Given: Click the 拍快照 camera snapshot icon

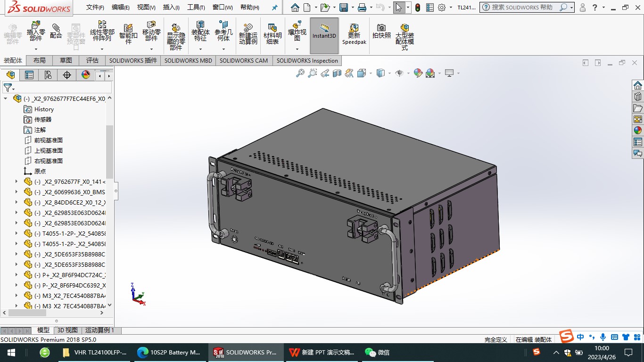Looking at the screenshot, I should [381, 32].
